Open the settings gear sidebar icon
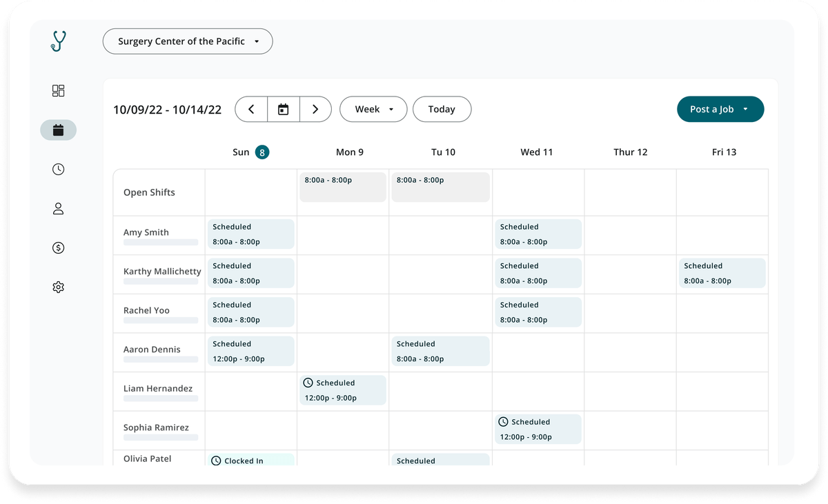The width and height of the screenshot is (828, 504). [59, 288]
